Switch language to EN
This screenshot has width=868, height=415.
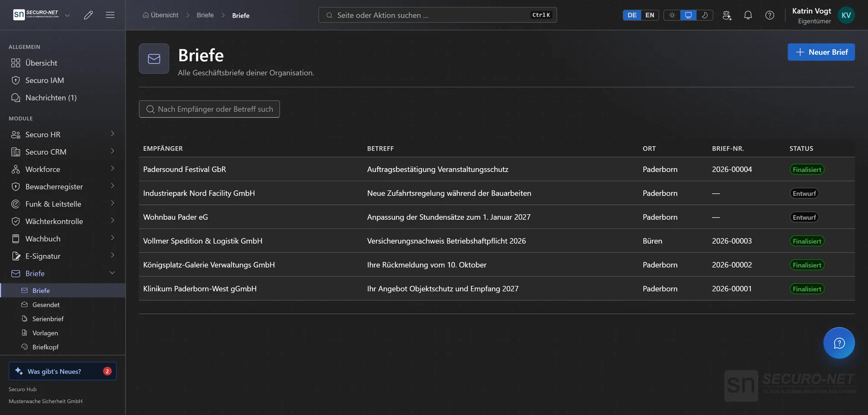coord(650,15)
